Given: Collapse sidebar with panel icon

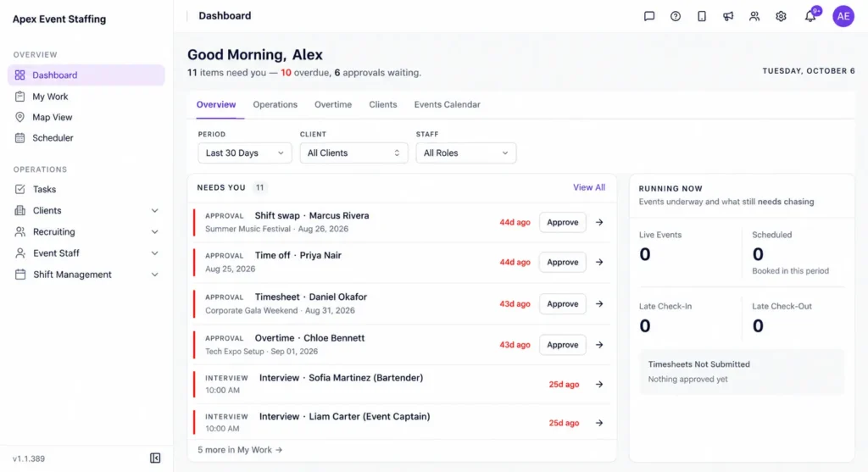Looking at the screenshot, I should pyautogui.click(x=155, y=458).
